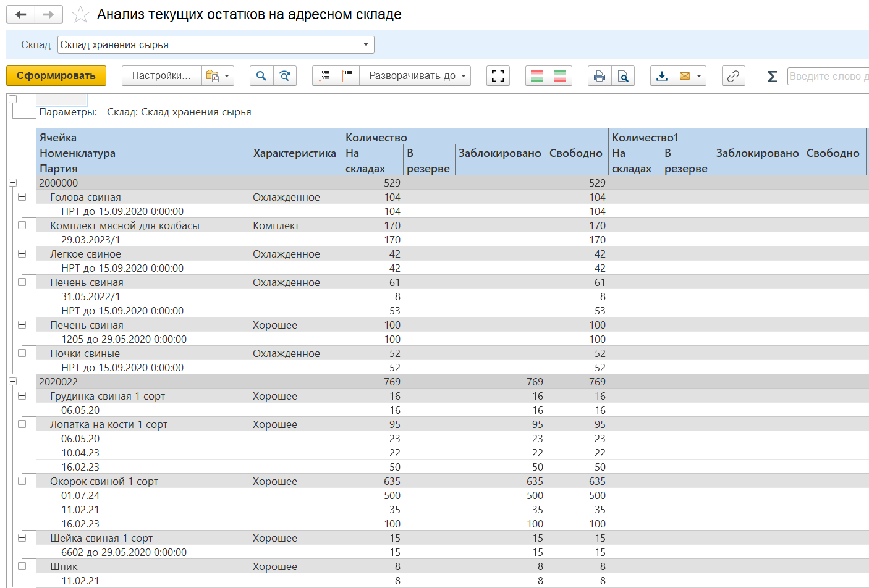Image resolution: width=869 pixels, height=588 pixels.
Task: Collapse the Окорок свиной 1 сорт row
Action: click(x=22, y=481)
